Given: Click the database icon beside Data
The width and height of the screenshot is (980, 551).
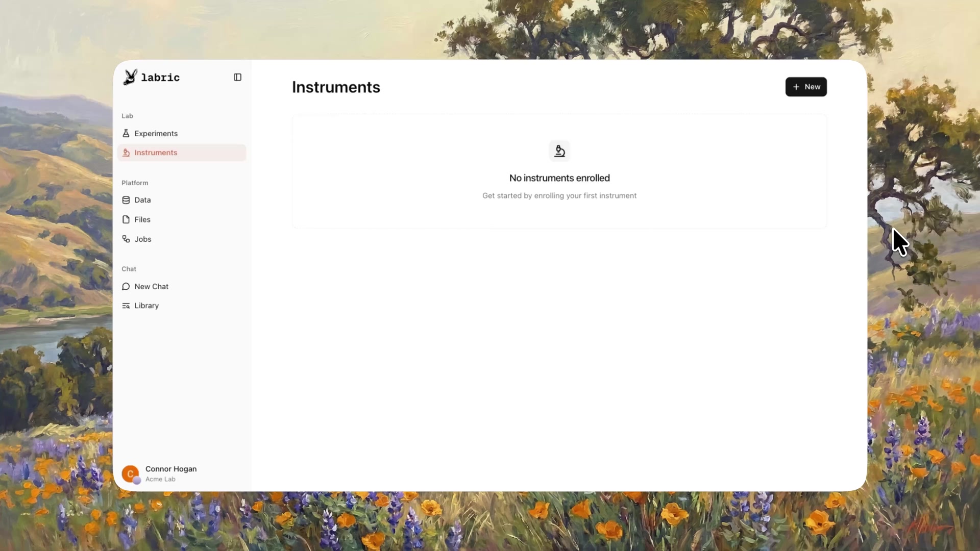Looking at the screenshot, I should pyautogui.click(x=126, y=200).
